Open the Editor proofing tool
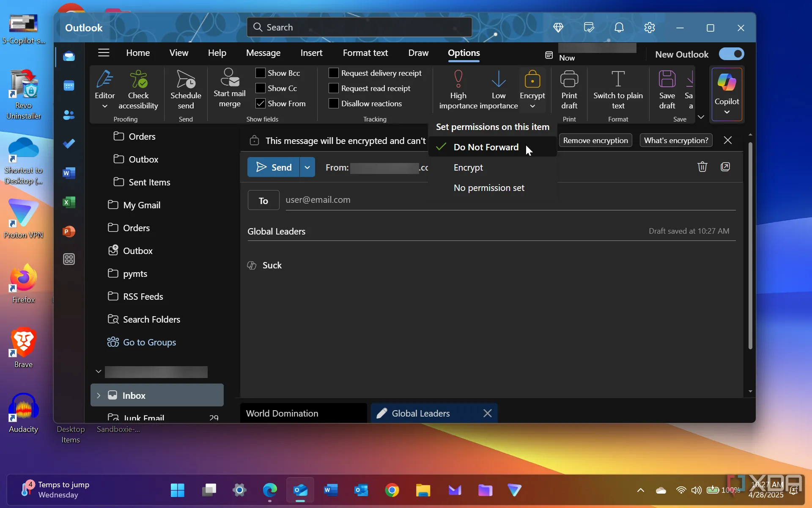The image size is (812, 508). click(104, 85)
